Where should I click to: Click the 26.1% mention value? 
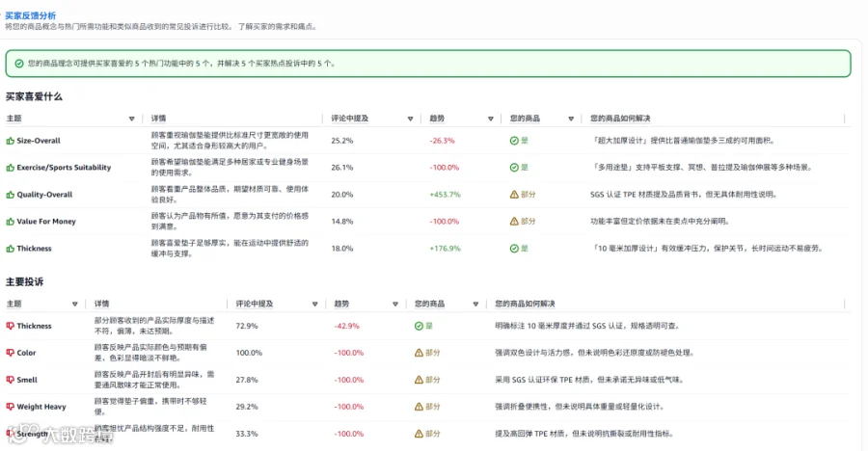pos(342,168)
